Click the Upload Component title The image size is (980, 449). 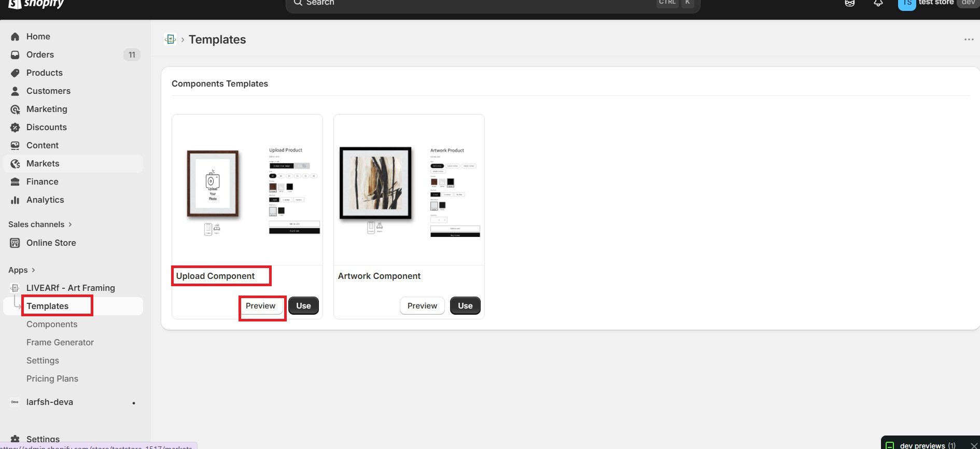(x=215, y=276)
